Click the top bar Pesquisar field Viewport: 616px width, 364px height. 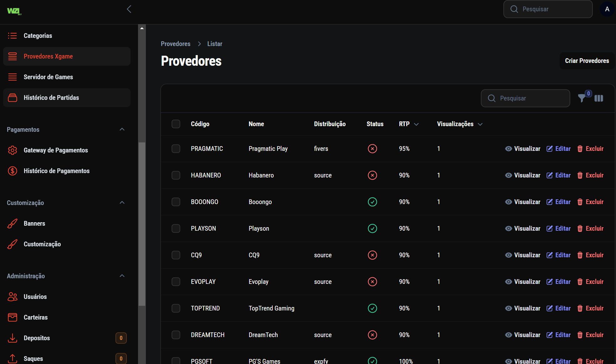(548, 9)
